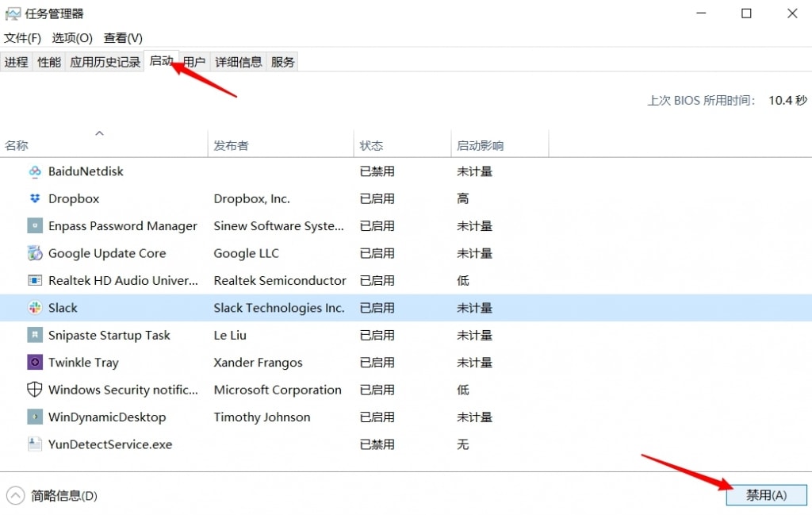Click publisher Le Liu
812x515 pixels.
(x=230, y=335)
